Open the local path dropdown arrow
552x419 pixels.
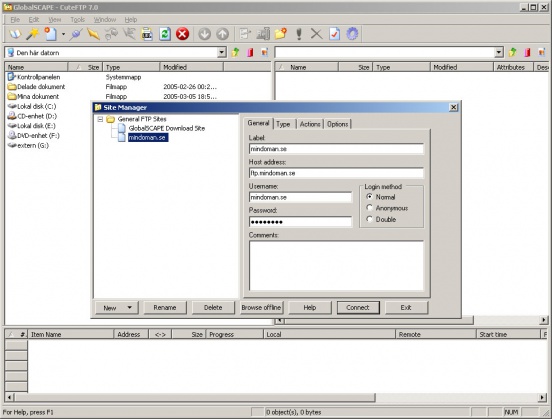click(x=221, y=53)
